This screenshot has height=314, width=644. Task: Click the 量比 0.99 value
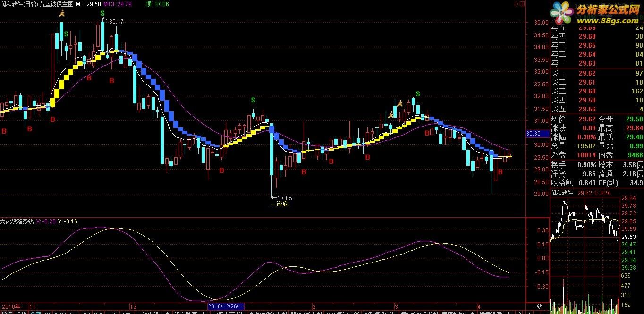636,146
